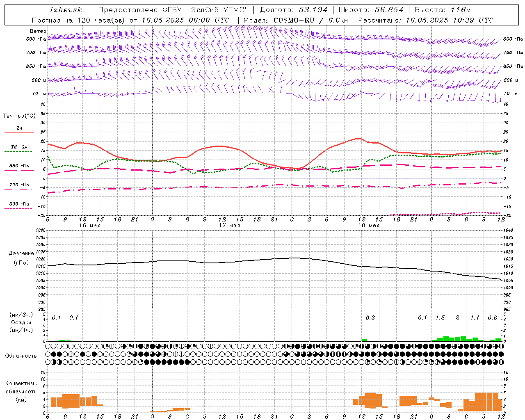The width and height of the screenshot is (525, 420).
Task: Click the '0.6' precipitation amount value
Action: point(492,318)
